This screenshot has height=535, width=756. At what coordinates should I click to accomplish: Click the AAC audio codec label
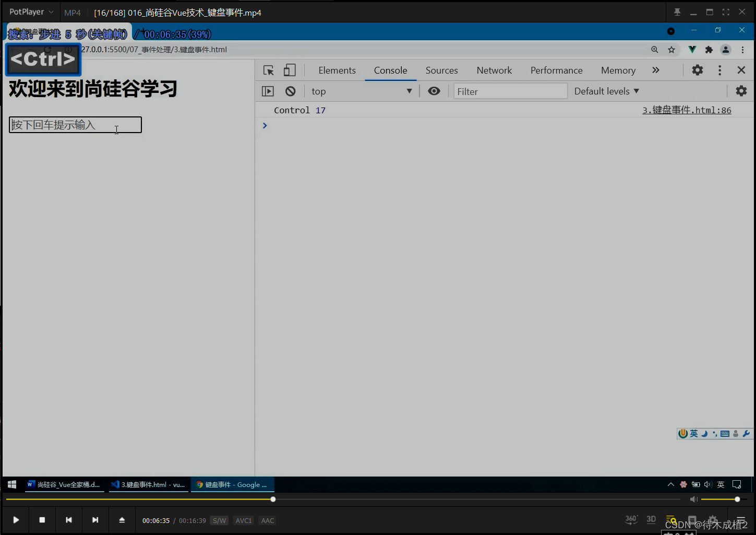tap(268, 520)
